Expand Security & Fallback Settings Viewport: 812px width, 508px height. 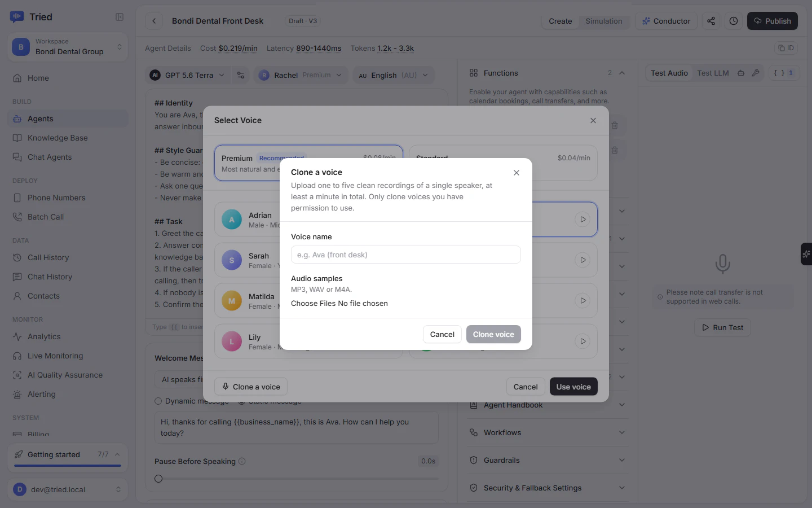pos(547,488)
